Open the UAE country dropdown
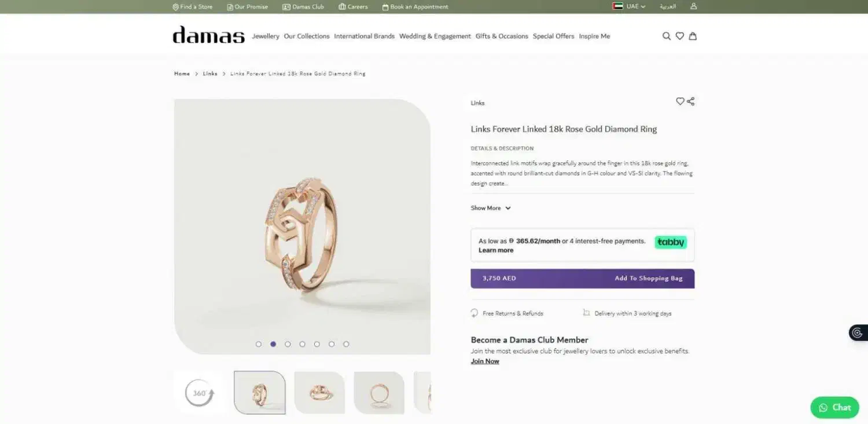The width and height of the screenshot is (868, 424). point(629,6)
